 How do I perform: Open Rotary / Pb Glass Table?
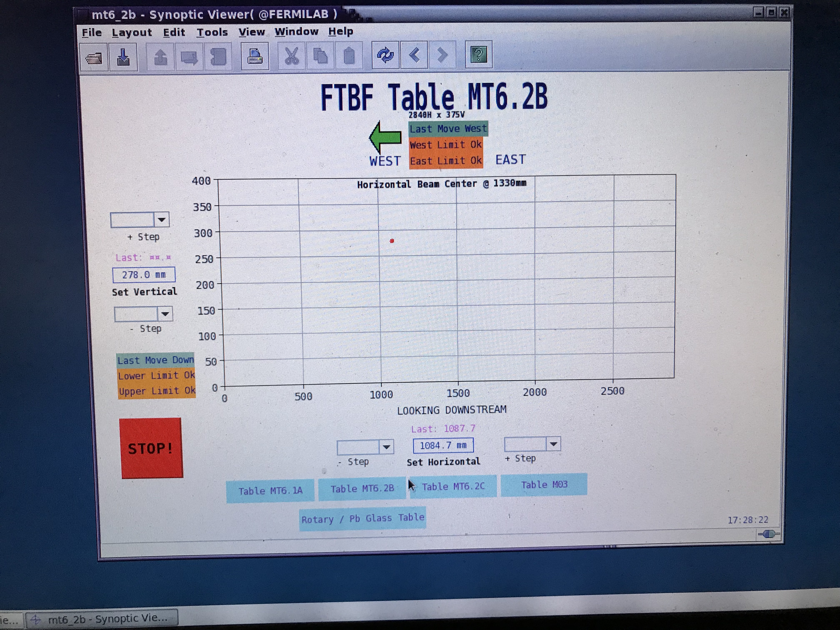click(x=363, y=519)
